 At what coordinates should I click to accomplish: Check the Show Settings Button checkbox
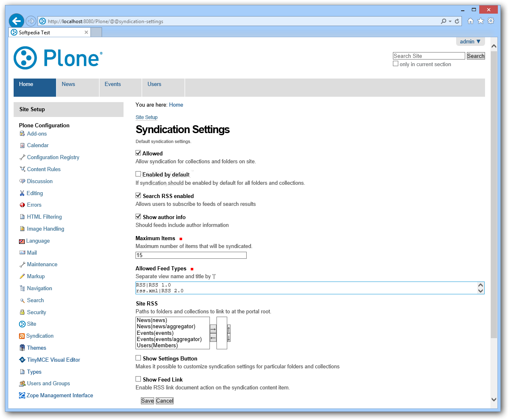click(x=138, y=358)
